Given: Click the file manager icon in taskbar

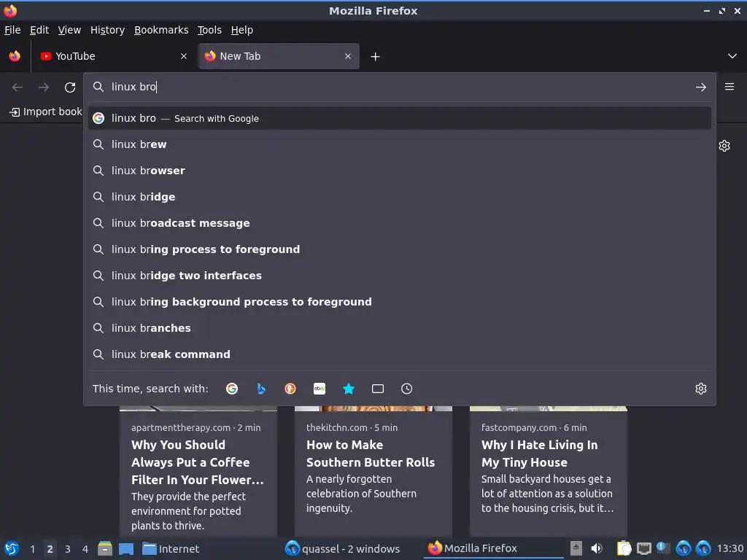Looking at the screenshot, I should (x=105, y=548).
